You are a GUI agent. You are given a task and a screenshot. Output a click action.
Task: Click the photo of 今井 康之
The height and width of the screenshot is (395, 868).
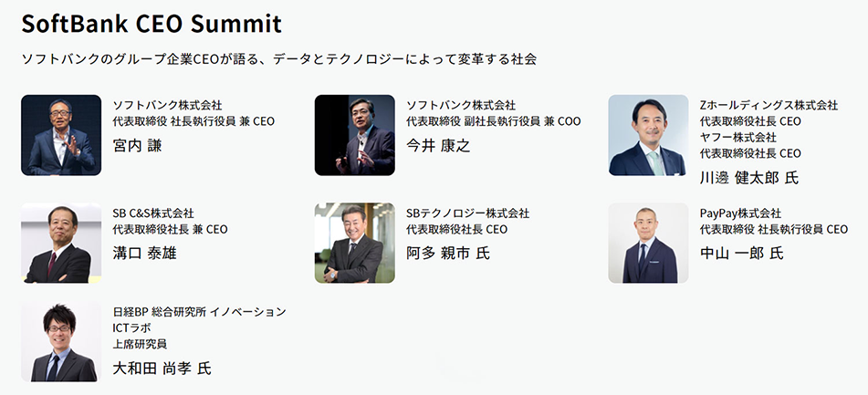[x=355, y=135]
